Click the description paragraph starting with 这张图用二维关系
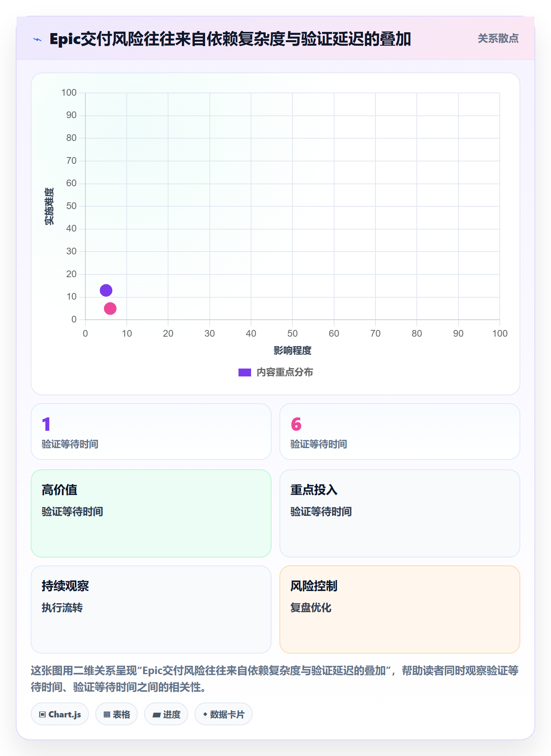 click(275, 679)
